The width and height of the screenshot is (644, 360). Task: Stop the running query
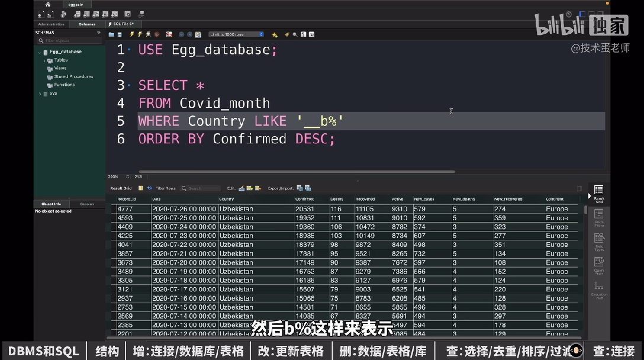[156, 34]
